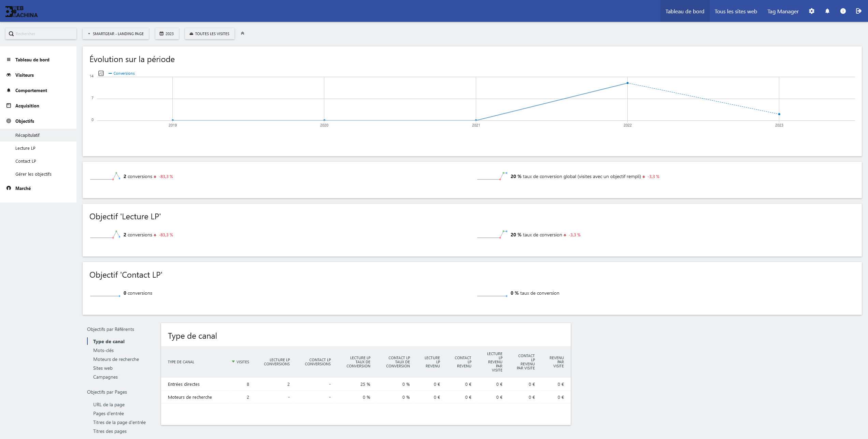The height and width of the screenshot is (439, 868).
Task: Click the info help icon
Action: pyautogui.click(x=843, y=11)
